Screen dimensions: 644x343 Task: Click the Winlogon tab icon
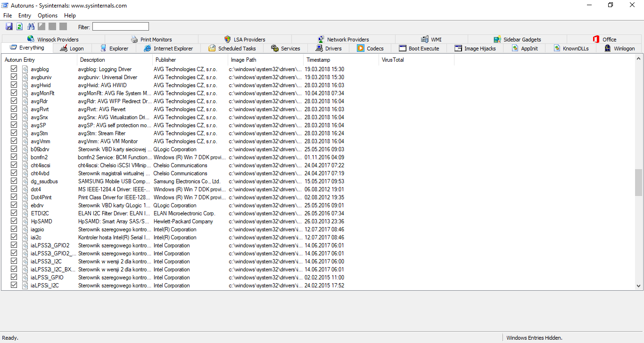[x=608, y=48]
